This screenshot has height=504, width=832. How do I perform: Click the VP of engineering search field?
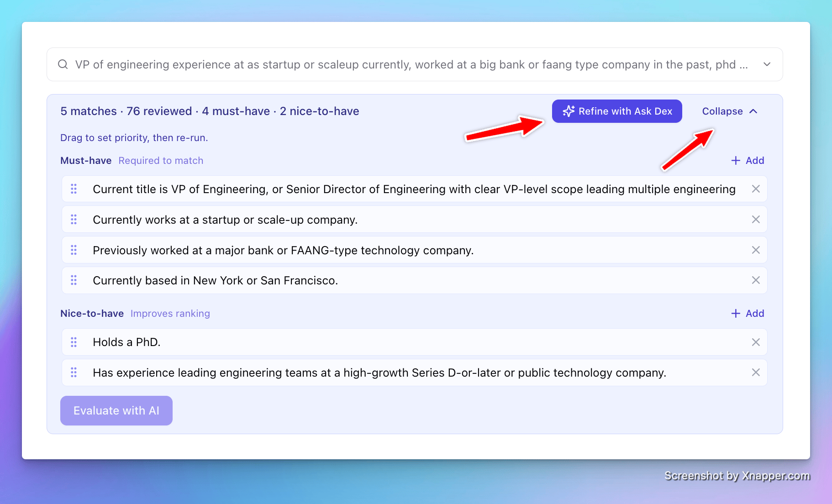415,64
